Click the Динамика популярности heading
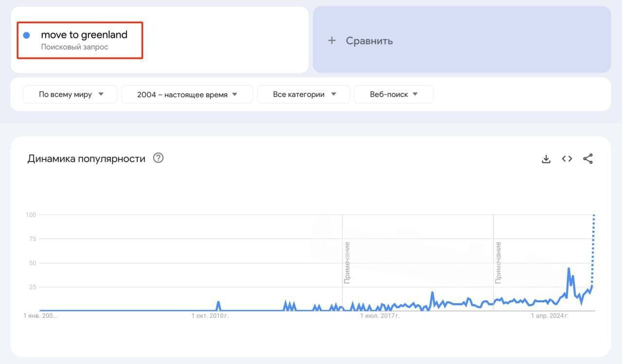This screenshot has height=364, width=623. click(x=86, y=158)
